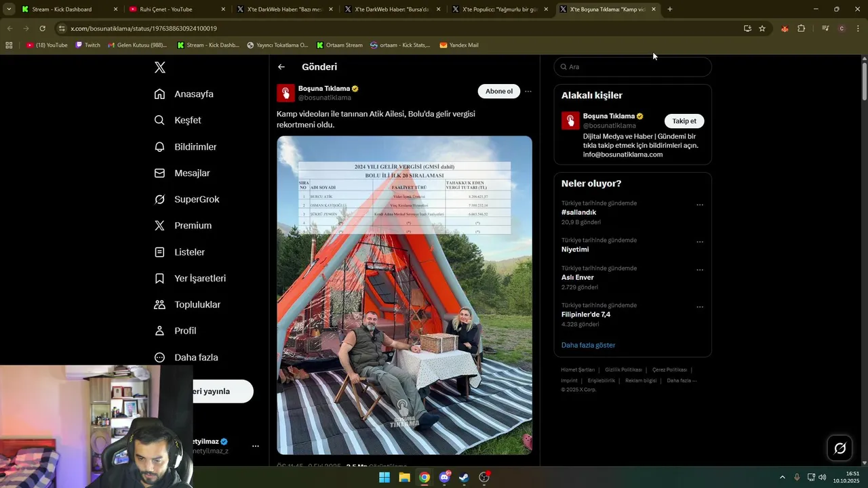Open SuperGrok from sidebar
This screenshot has height=488, width=868.
(186, 199)
